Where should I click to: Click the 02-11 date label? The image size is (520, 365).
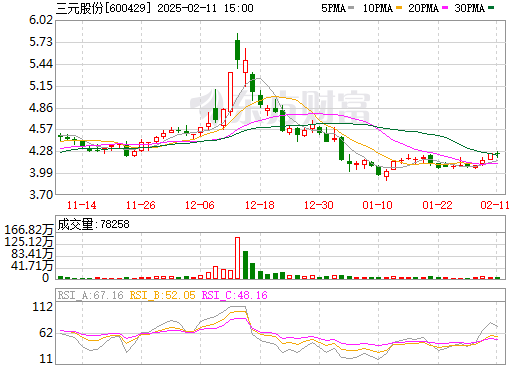[x=495, y=205]
